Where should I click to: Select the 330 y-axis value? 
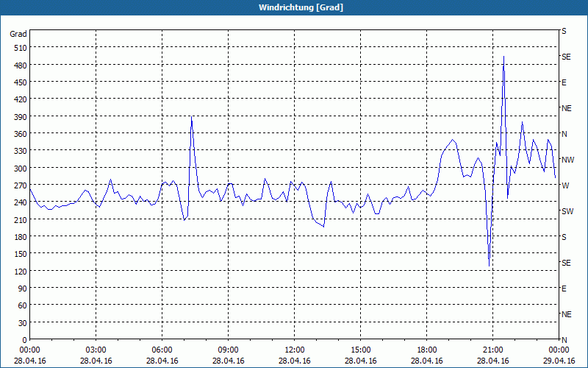pyautogui.click(x=21, y=151)
